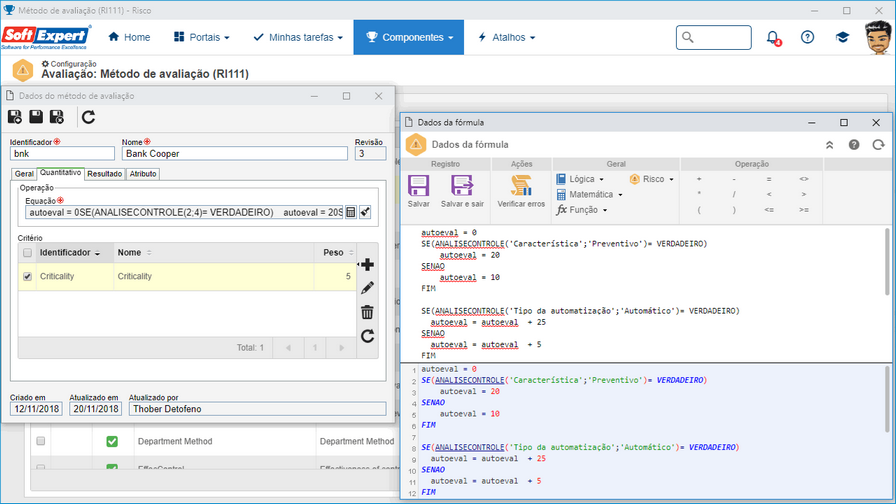896x504 pixels.
Task: Insert the less-or-equal operator
Action: [x=769, y=210]
